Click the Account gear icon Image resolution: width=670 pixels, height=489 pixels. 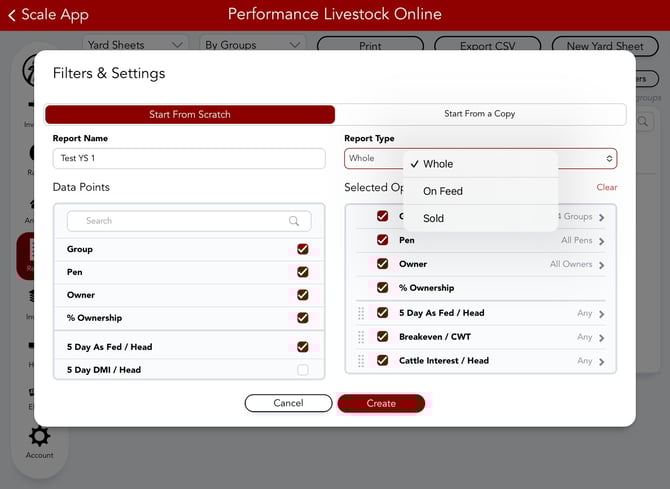(x=40, y=437)
